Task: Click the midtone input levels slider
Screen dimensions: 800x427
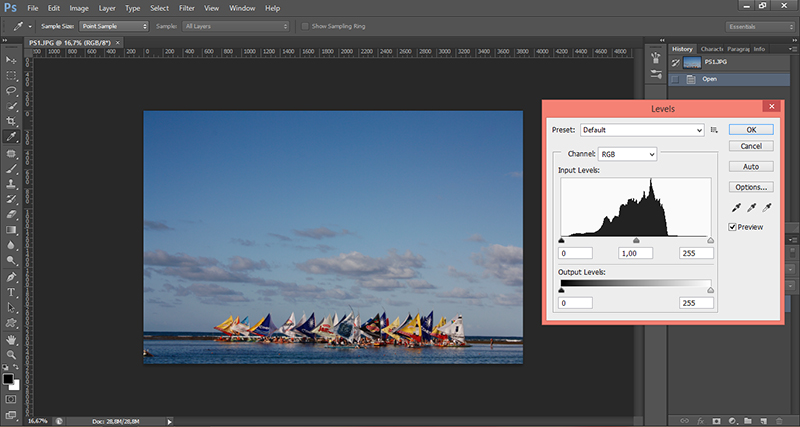Action: (636, 241)
